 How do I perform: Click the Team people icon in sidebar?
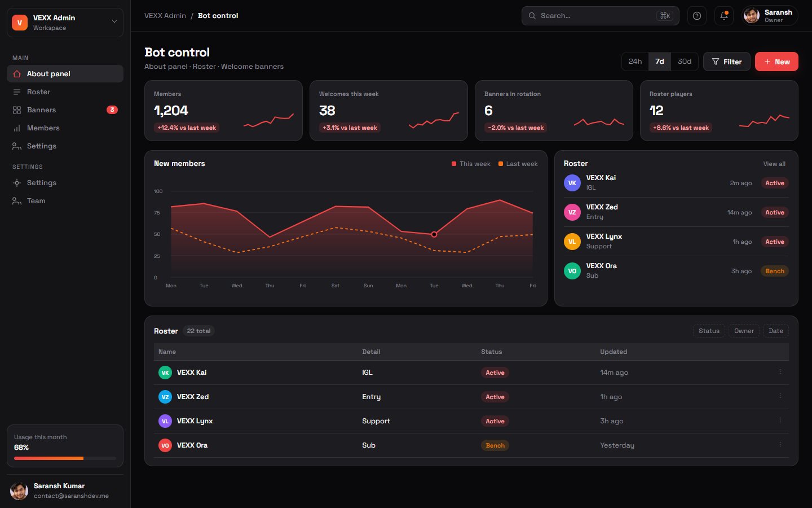coord(17,201)
